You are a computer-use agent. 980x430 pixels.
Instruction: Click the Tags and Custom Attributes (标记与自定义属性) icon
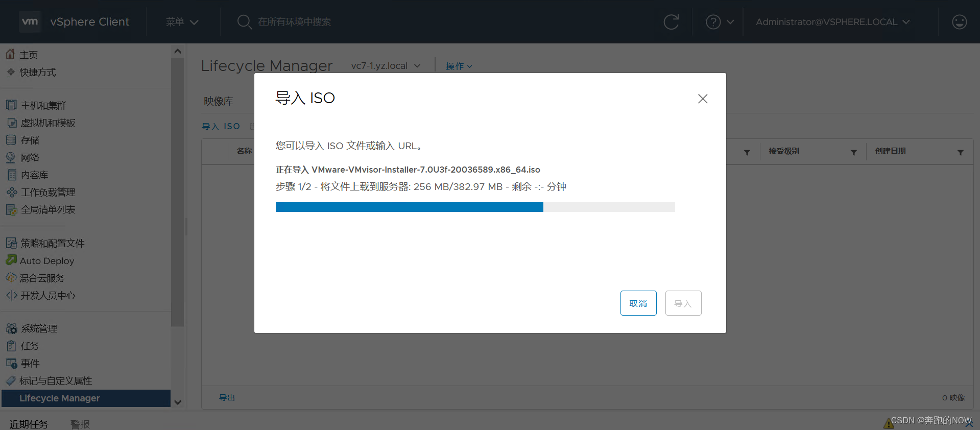11,380
